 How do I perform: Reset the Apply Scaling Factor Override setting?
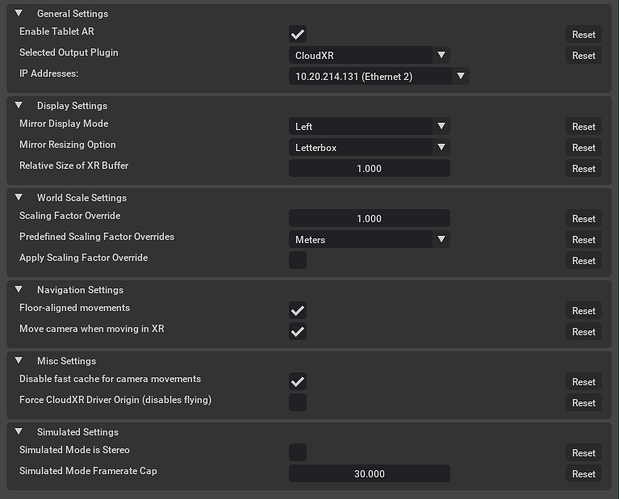[583, 260]
